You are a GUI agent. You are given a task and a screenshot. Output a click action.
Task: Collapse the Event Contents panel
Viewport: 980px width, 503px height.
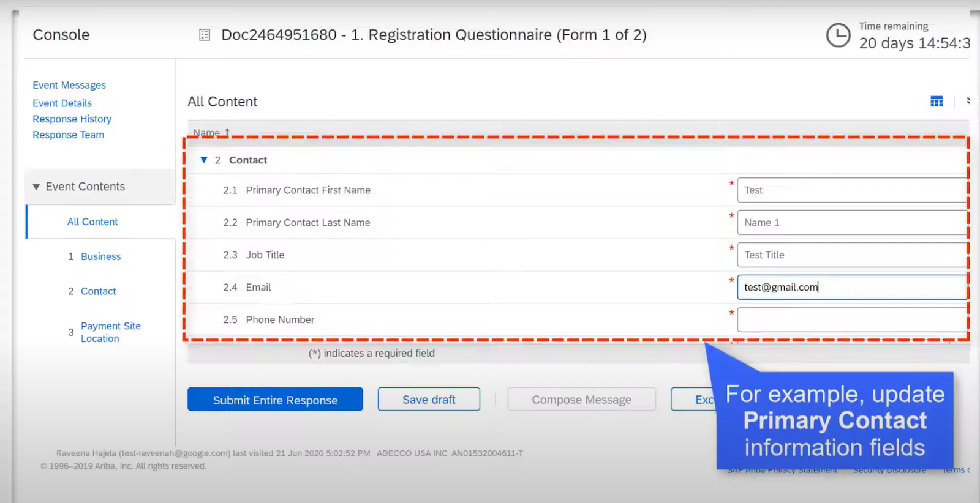pyautogui.click(x=36, y=187)
